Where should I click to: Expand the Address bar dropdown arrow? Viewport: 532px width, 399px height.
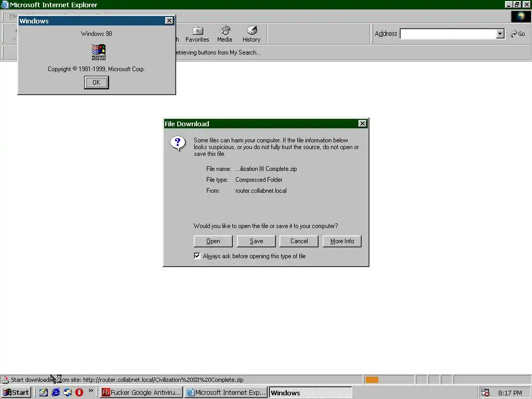(x=500, y=34)
